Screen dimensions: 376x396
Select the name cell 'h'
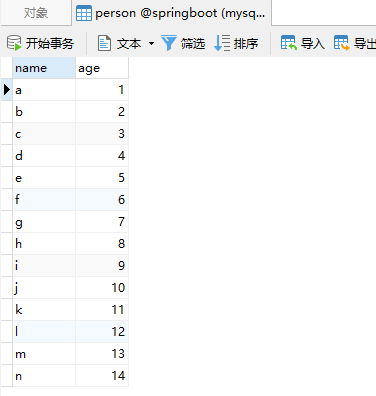coord(44,244)
